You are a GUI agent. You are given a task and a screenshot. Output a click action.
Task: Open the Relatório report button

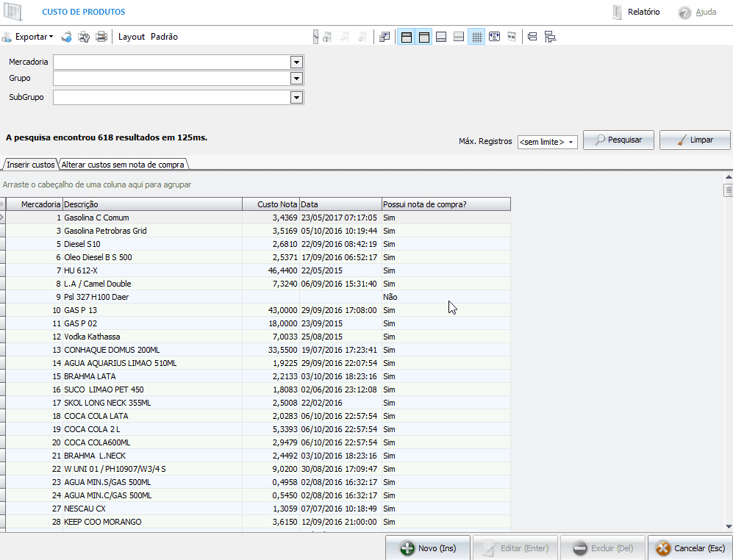point(636,12)
